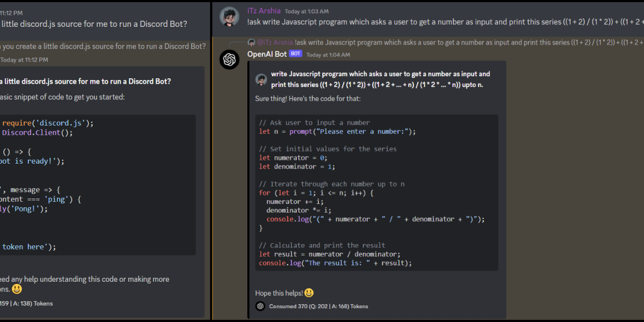Click the "Today at 1:04 AM" timestamp

click(x=328, y=54)
